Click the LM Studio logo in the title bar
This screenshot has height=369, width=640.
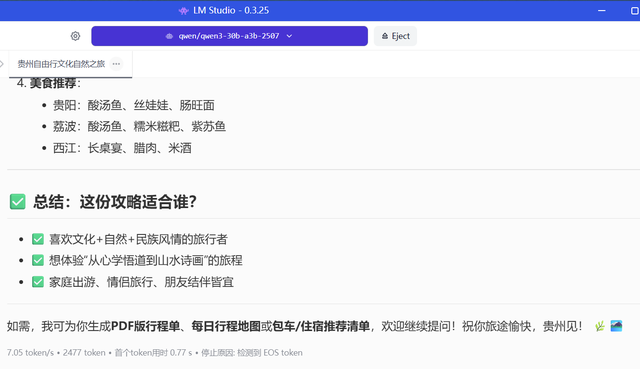(184, 11)
